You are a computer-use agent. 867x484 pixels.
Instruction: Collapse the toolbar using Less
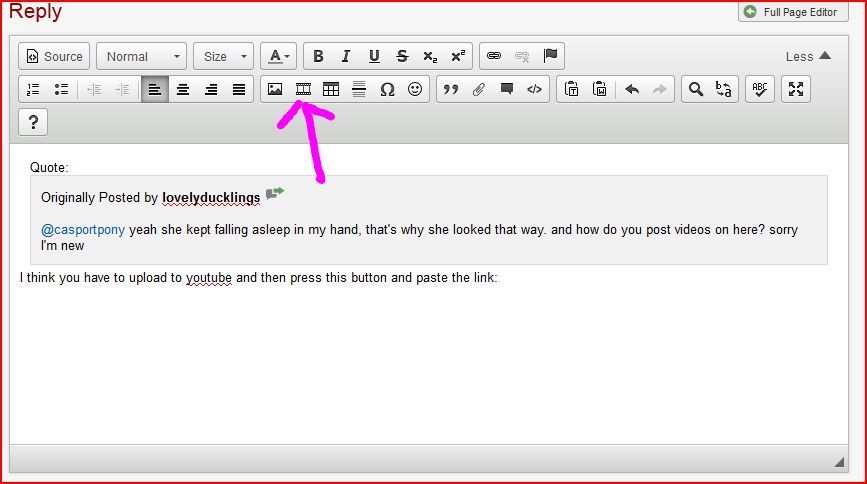[x=808, y=56]
